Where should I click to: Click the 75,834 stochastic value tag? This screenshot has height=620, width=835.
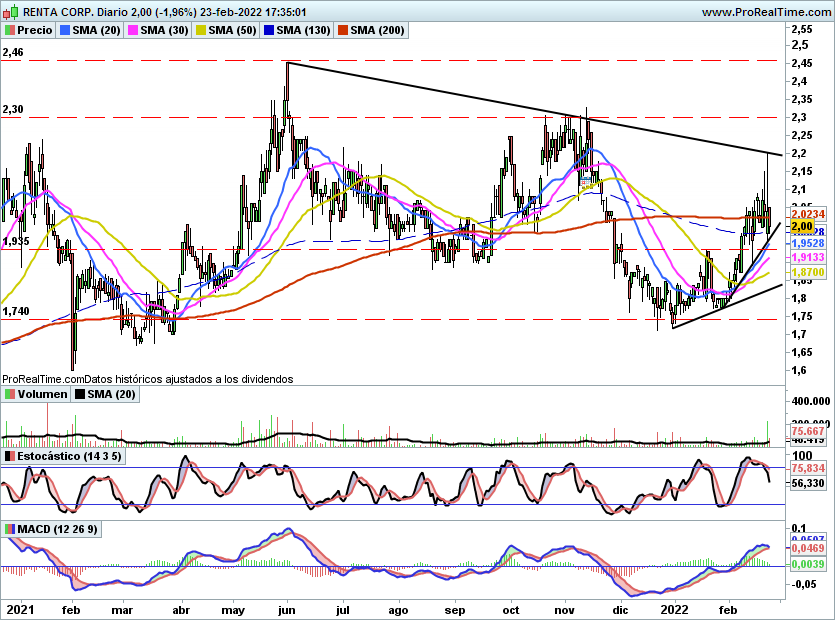[x=808, y=468]
